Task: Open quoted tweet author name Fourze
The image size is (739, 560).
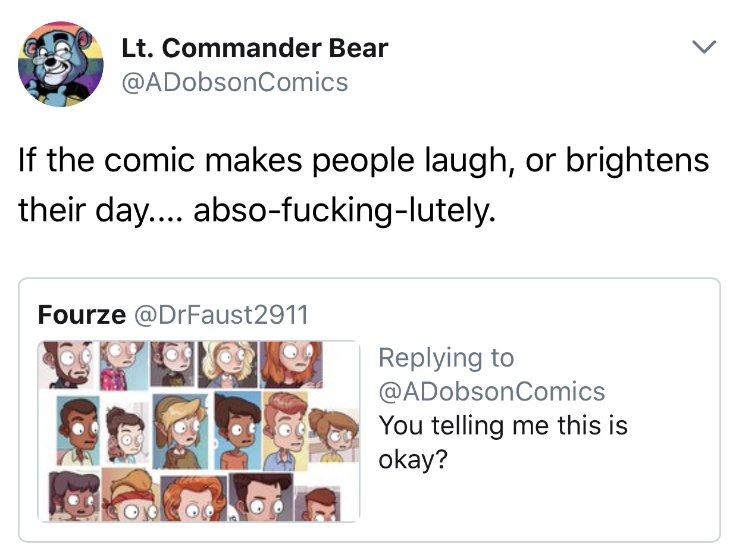Action: (82, 314)
